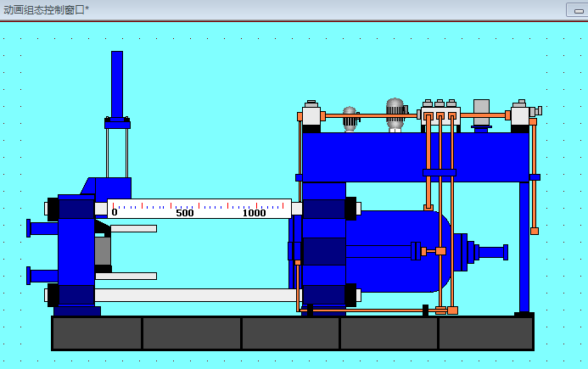Image resolution: width=588 pixels, height=369 pixels.
Task: Select the far-right white valve with handle
Action: pos(521,115)
